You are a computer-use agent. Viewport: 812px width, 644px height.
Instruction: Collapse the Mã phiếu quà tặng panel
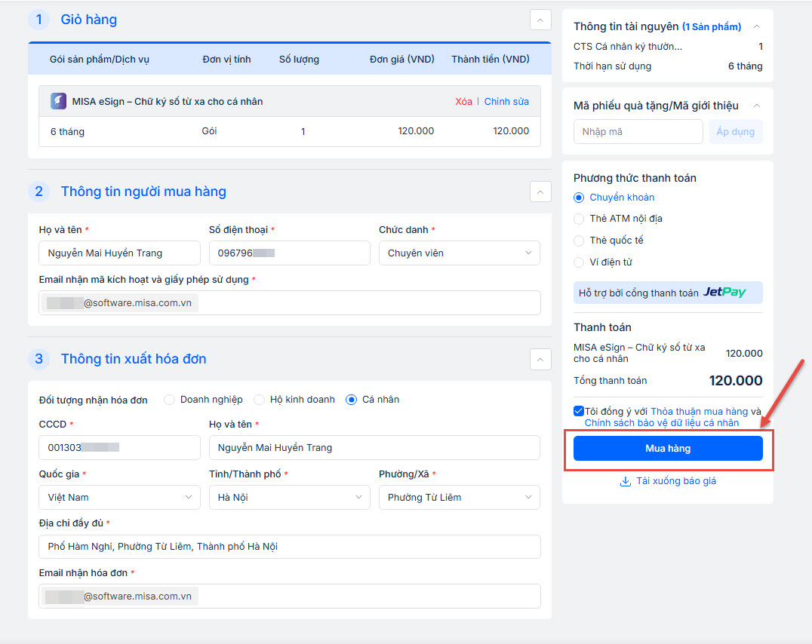(x=756, y=106)
